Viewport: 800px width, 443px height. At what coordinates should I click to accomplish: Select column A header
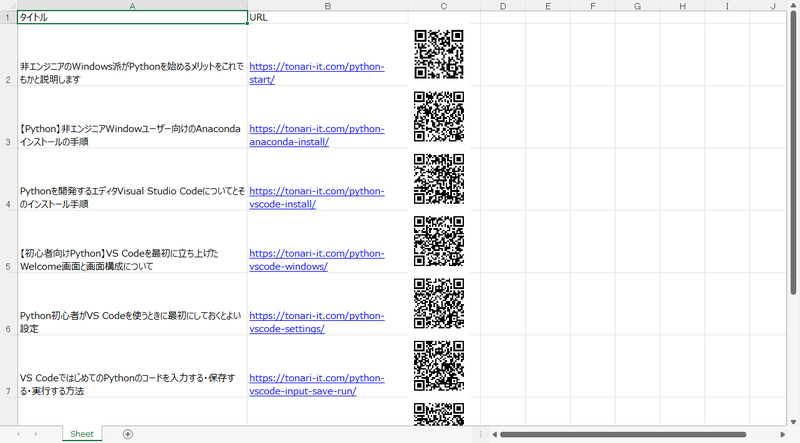pos(132,6)
